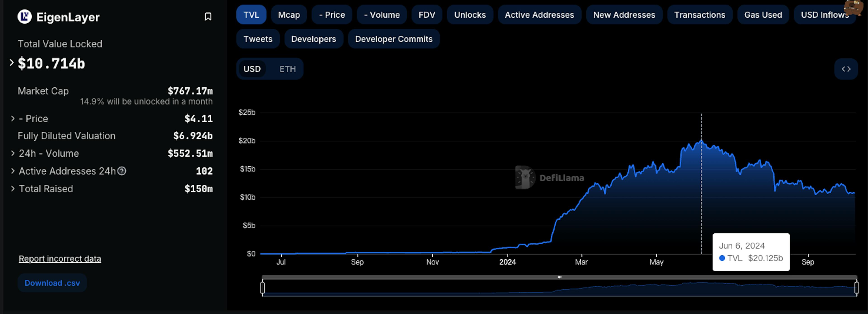
Task: Click the Nov label on the time axis
Action: [432, 262]
